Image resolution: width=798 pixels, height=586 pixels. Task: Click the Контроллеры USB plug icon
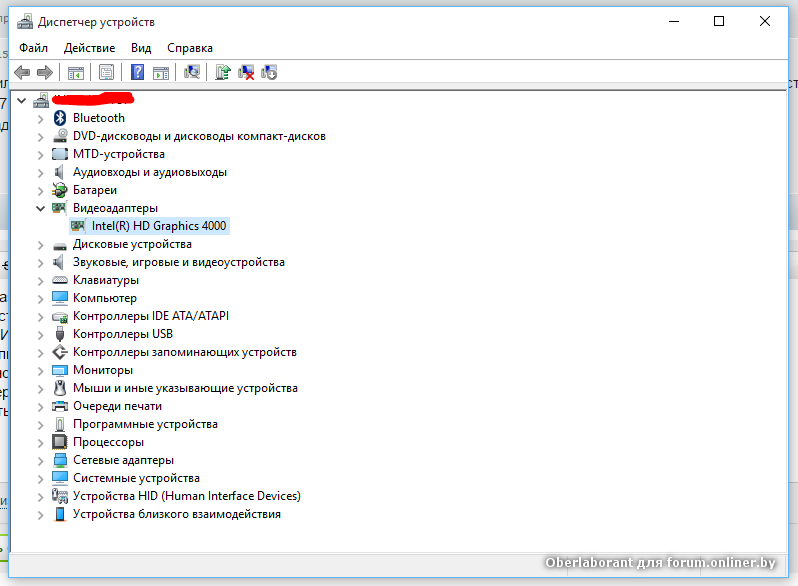click(x=60, y=334)
